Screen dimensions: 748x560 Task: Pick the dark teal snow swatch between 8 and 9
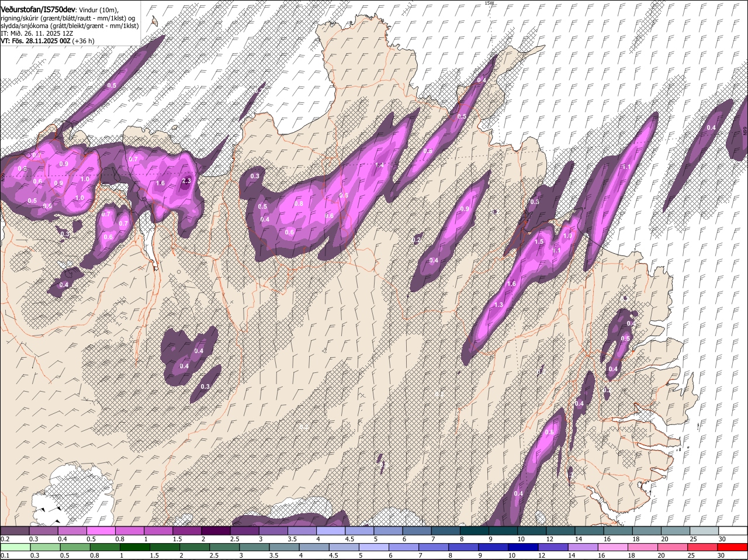(475, 531)
